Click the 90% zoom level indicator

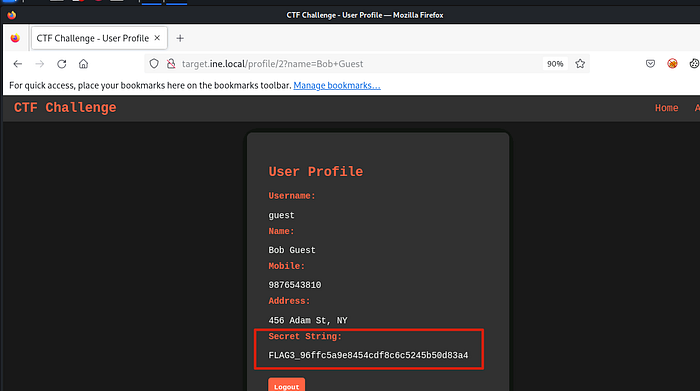(555, 64)
